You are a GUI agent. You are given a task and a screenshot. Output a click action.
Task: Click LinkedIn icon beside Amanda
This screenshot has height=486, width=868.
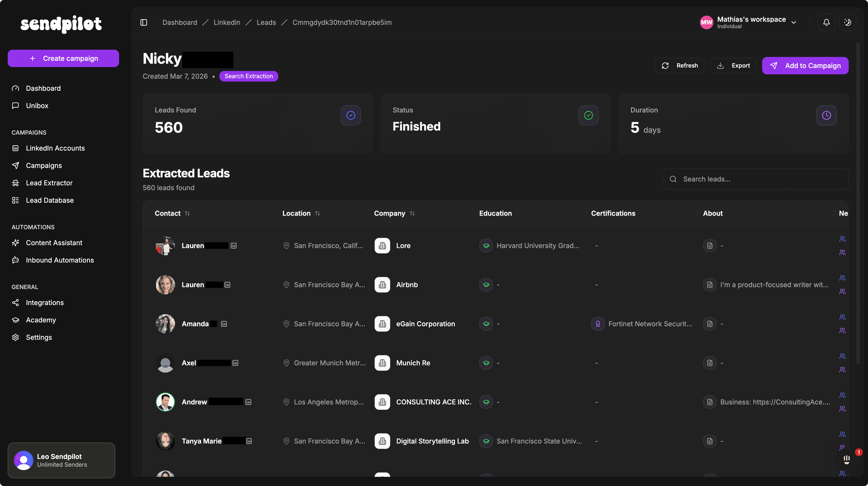tap(224, 324)
